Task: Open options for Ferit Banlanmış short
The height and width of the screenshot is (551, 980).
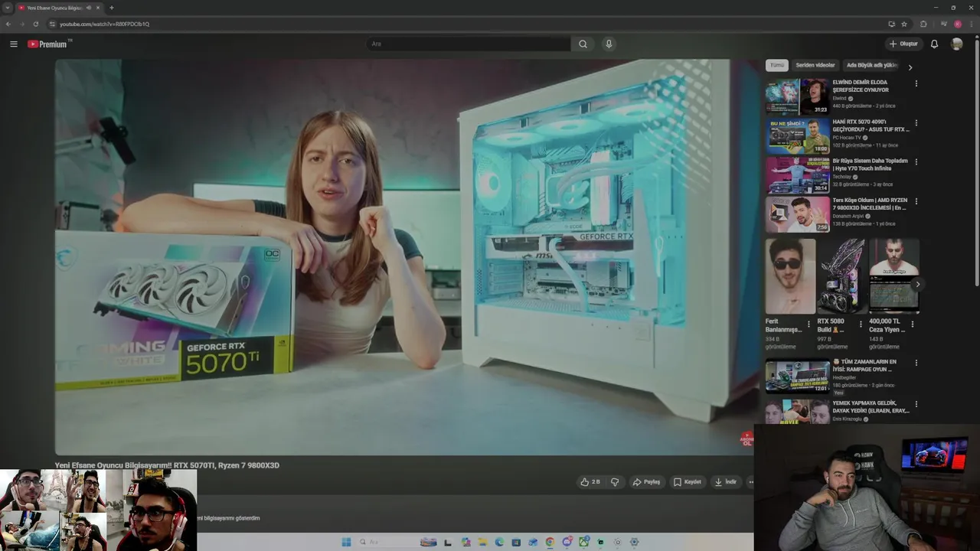Action: [808, 324]
